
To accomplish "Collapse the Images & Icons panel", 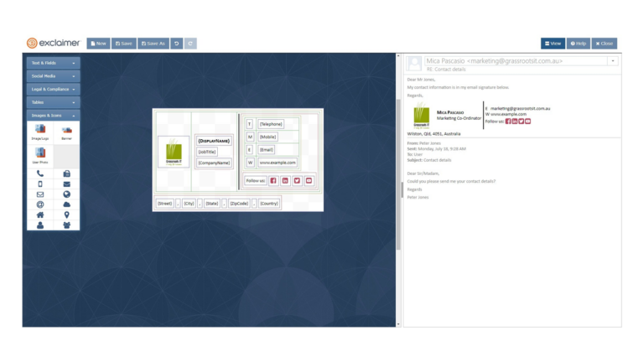I will (54, 116).
